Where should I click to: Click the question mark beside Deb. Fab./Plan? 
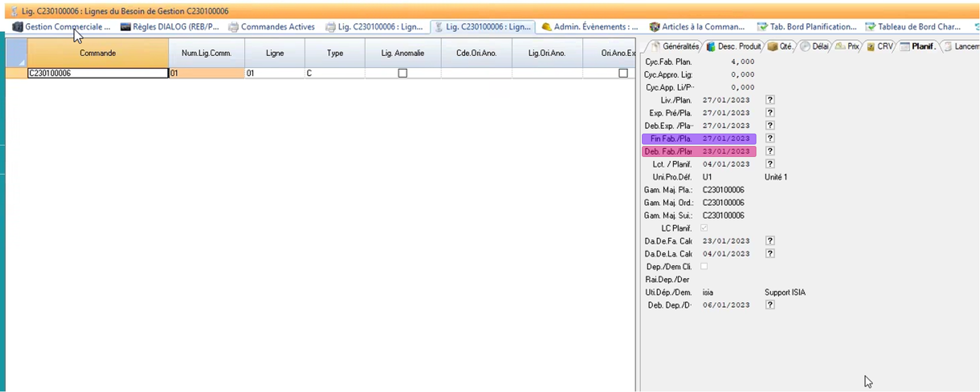[x=770, y=151]
